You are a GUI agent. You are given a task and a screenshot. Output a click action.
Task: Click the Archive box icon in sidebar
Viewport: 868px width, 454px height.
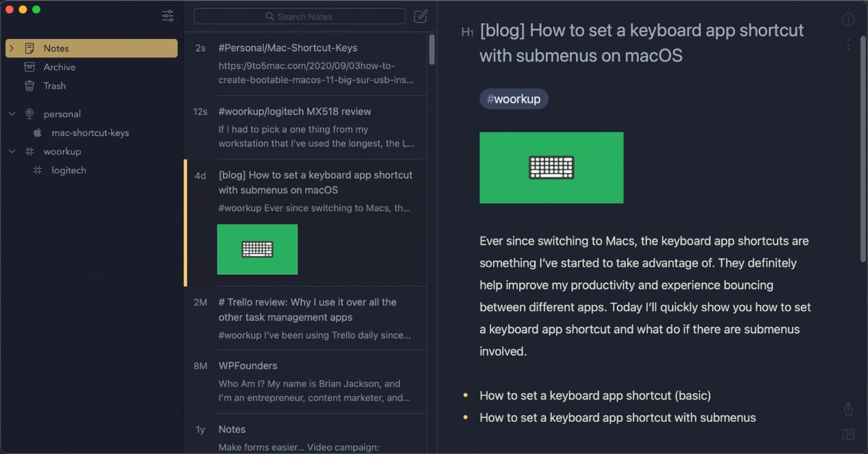coord(29,67)
